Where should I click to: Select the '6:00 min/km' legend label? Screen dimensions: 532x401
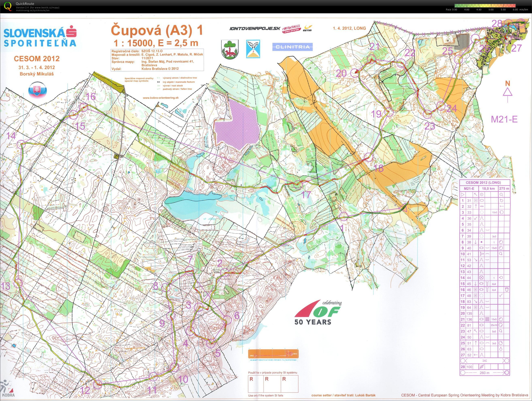[x=520, y=10]
